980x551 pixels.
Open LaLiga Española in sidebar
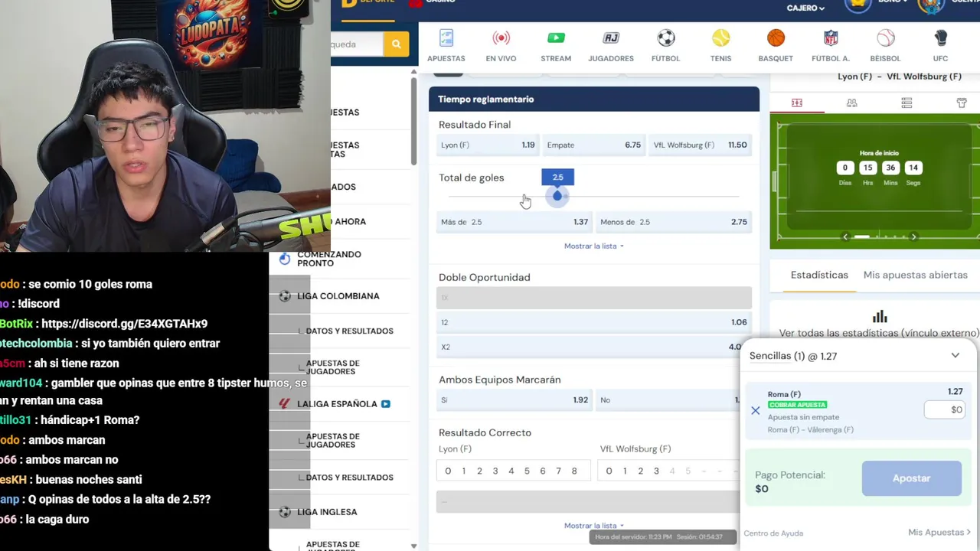337,404
